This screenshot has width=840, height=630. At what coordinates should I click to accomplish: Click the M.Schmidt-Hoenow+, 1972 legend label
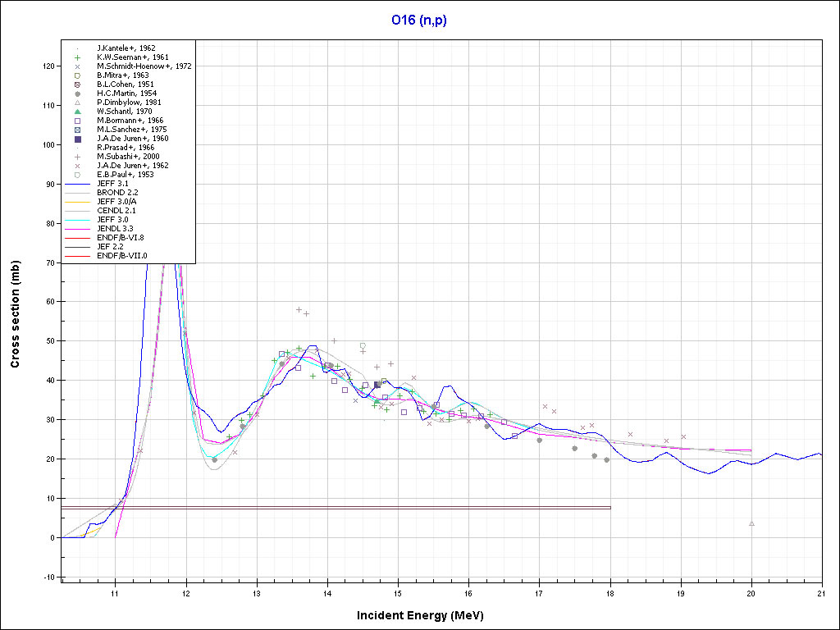click(x=144, y=66)
